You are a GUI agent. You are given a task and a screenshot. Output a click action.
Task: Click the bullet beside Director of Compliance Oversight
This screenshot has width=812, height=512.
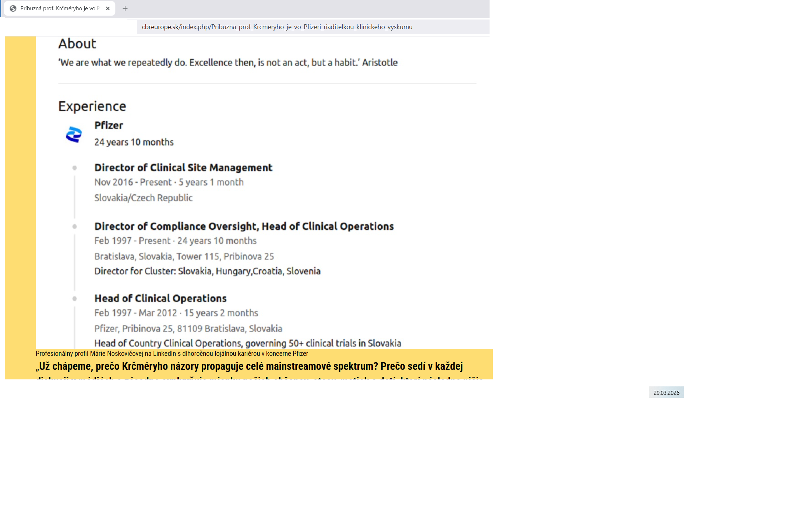tap(75, 227)
